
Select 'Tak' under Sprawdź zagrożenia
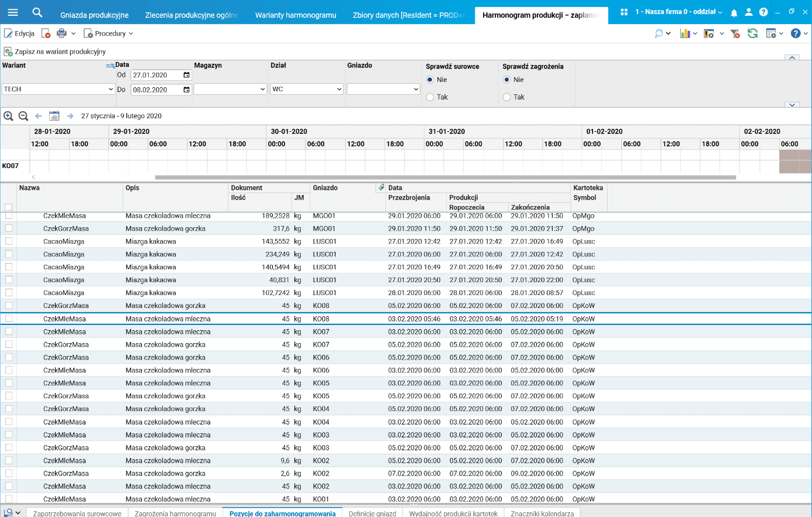coord(507,97)
